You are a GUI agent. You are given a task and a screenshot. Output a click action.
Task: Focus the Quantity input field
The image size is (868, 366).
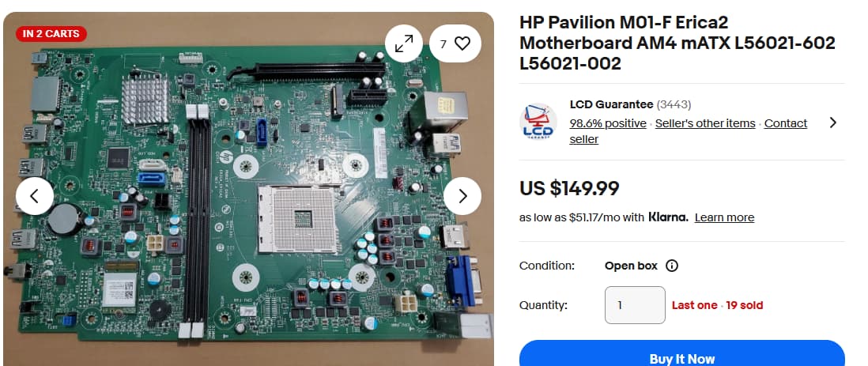pos(635,305)
